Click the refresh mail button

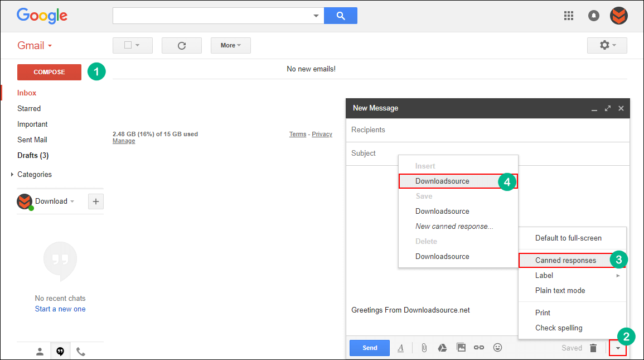(182, 46)
